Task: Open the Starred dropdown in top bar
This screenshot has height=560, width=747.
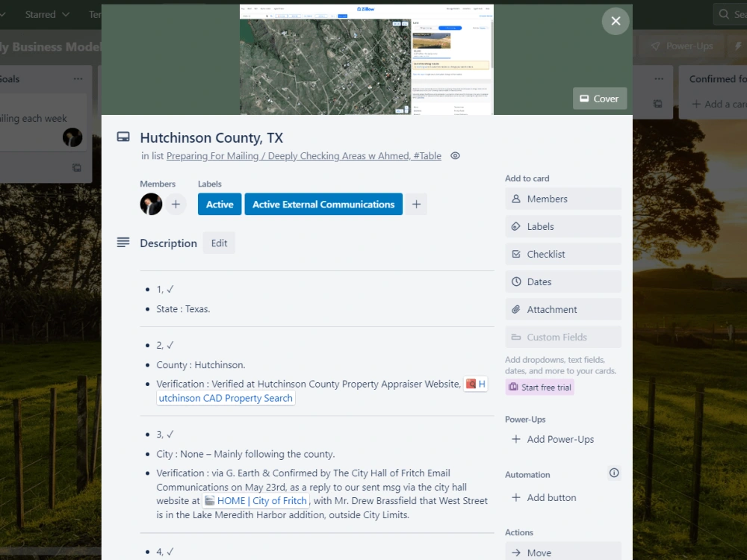Action: pos(47,14)
